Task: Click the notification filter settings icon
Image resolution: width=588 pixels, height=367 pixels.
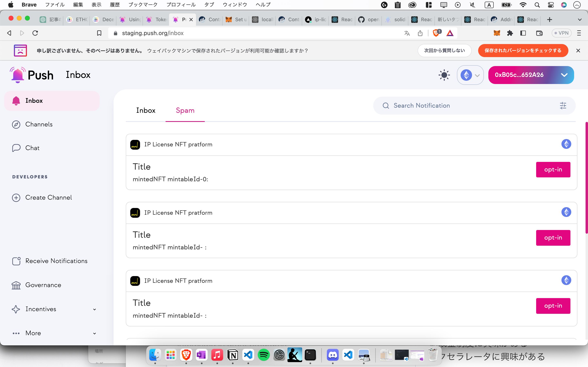Action: coord(563,105)
